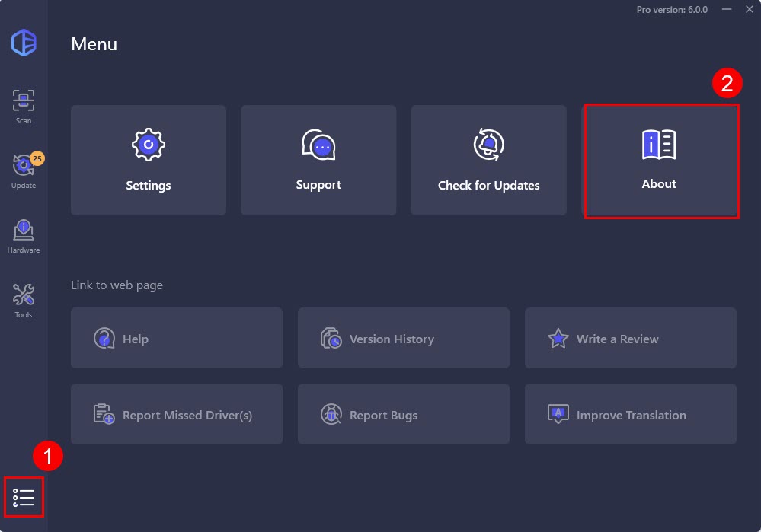The width and height of the screenshot is (761, 532).
Task: Open the Tools sidebar section
Action: [x=24, y=300]
